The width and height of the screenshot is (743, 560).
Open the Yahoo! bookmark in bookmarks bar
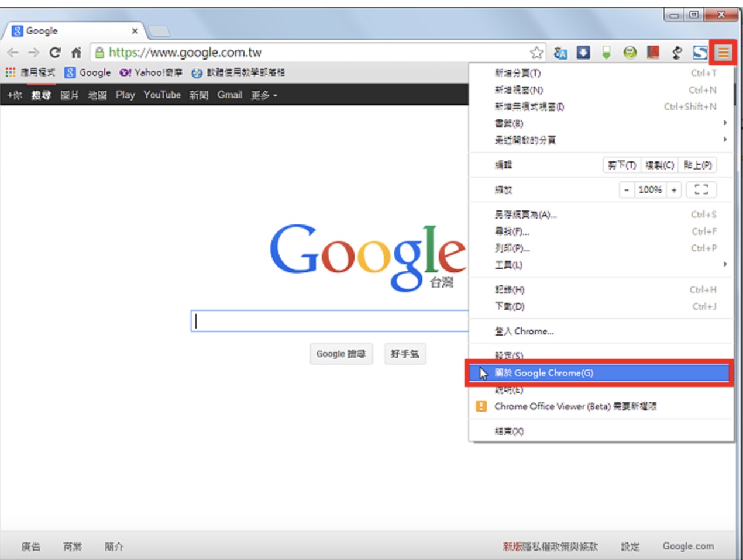[x=150, y=72]
